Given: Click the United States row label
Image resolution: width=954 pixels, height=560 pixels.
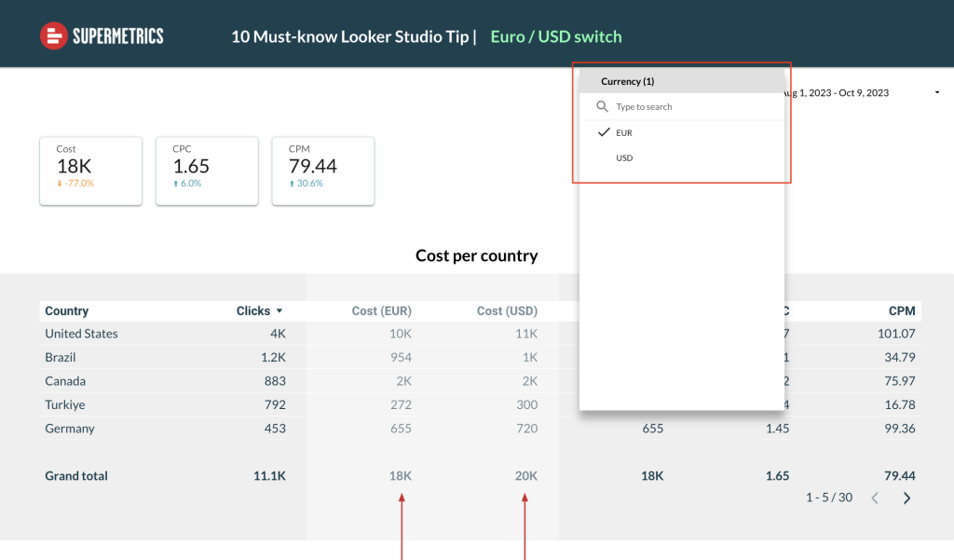Looking at the screenshot, I should [x=82, y=334].
